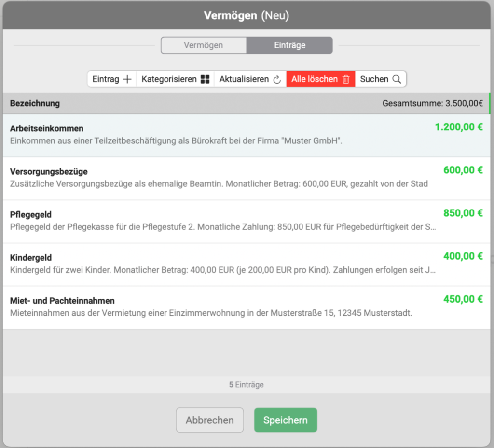This screenshot has height=448, width=494.
Task: Open the Arbeitseinkommen entry
Action: point(47,129)
